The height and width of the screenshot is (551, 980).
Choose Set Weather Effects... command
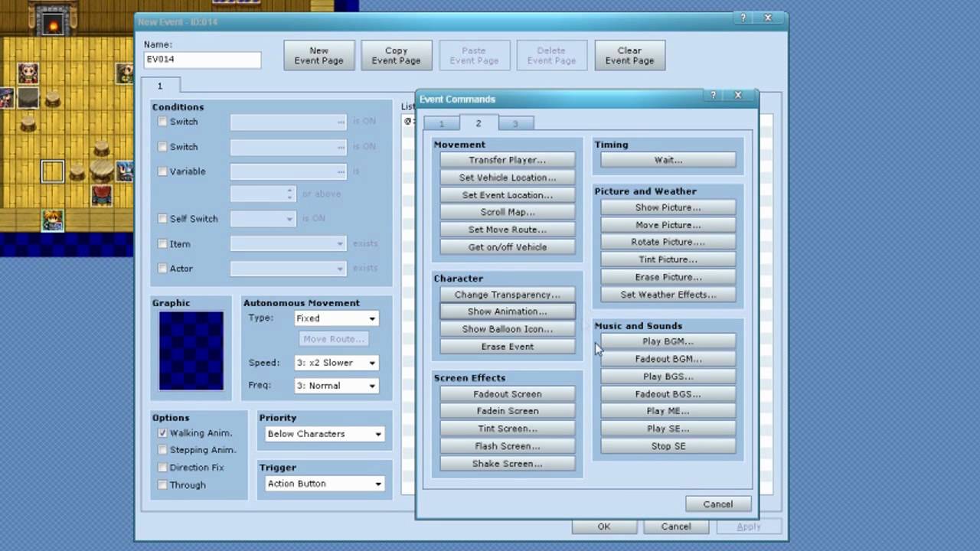(x=668, y=295)
